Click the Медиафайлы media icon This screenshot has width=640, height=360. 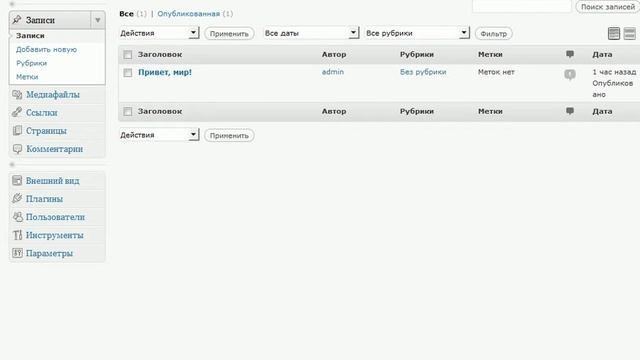(17, 95)
